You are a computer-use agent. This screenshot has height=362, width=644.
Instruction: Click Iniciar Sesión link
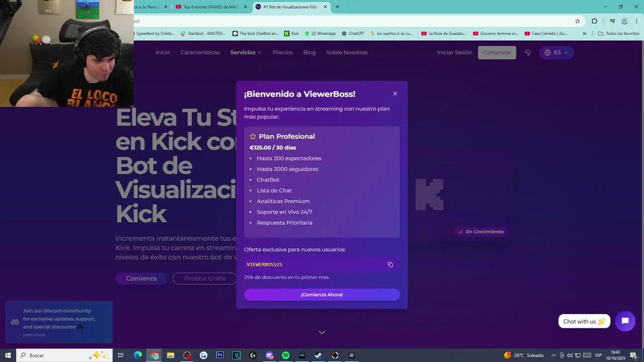coord(454,52)
